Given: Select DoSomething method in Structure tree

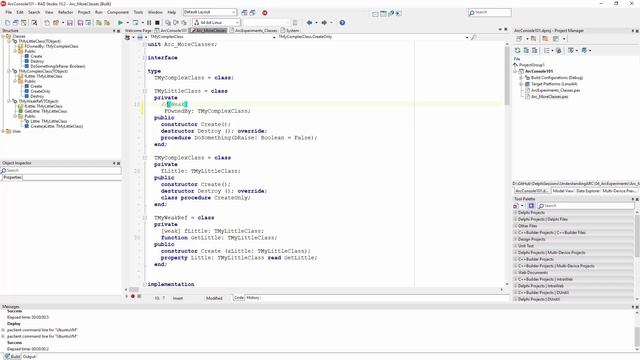Looking at the screenshot, I should 58,66.
